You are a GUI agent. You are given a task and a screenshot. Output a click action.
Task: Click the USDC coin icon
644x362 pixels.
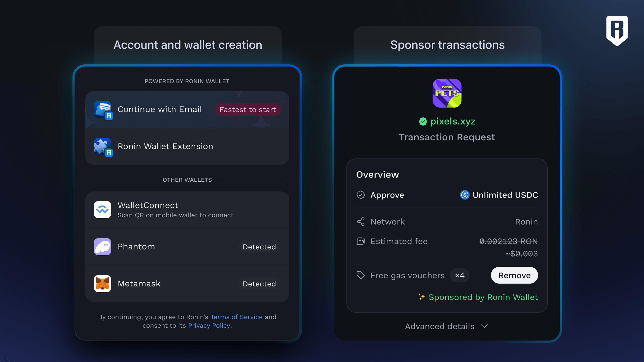tap(465, 195)
